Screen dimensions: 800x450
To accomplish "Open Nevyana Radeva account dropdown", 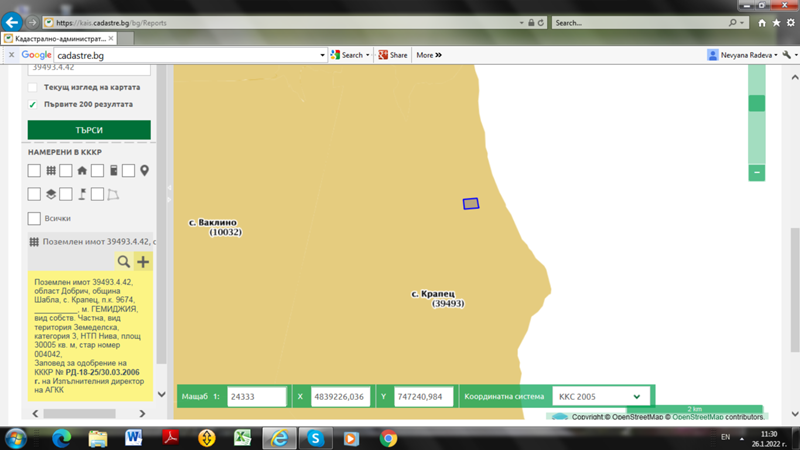I will [742, 55].
